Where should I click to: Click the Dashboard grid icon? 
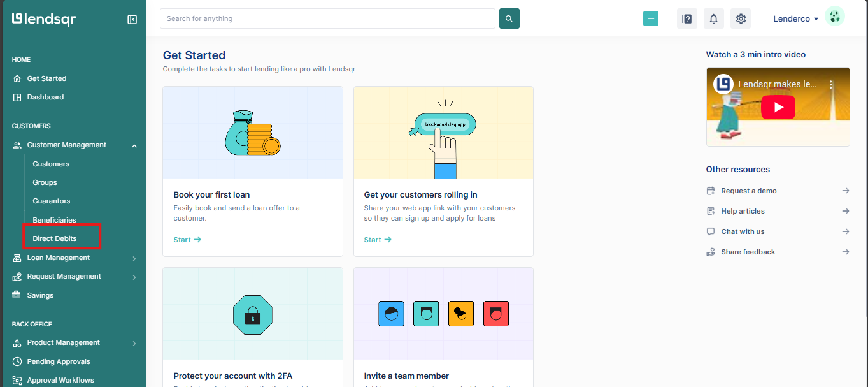click(x=17, y=97)
